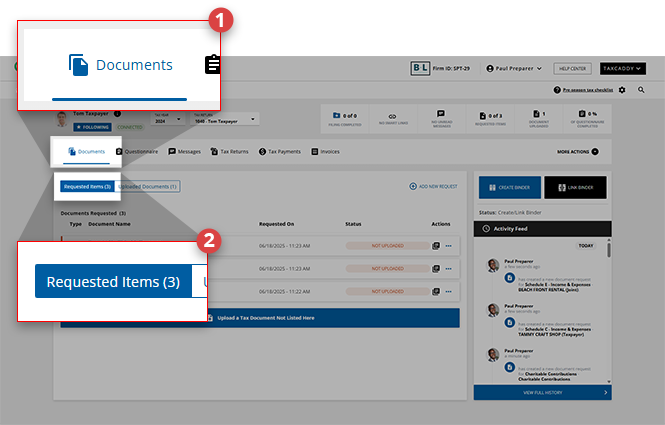This screenshot has width=665, height=425.
Task: Click the Firm ID: SPT-29 text
Action: [x=451, y=68]
